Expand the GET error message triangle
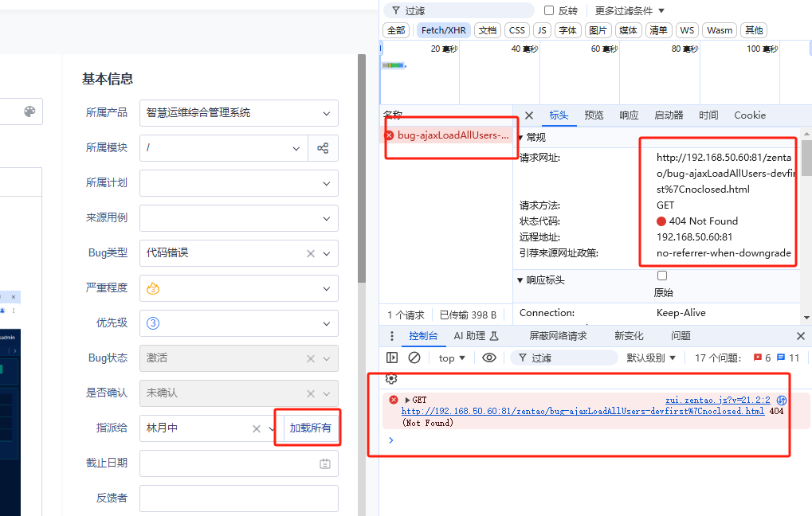The image size is (812, 516). (407, 400)
